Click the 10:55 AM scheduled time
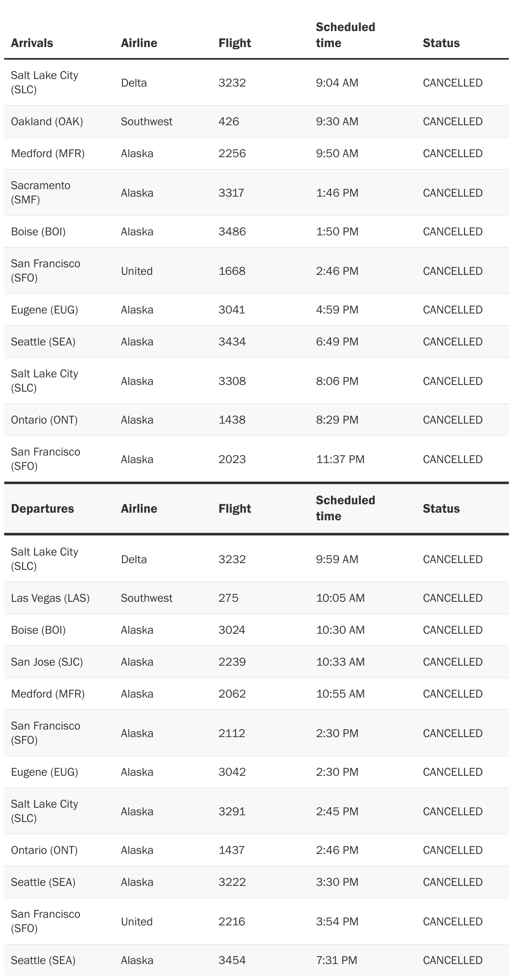The image size is (513, 980). pos(340,694)
